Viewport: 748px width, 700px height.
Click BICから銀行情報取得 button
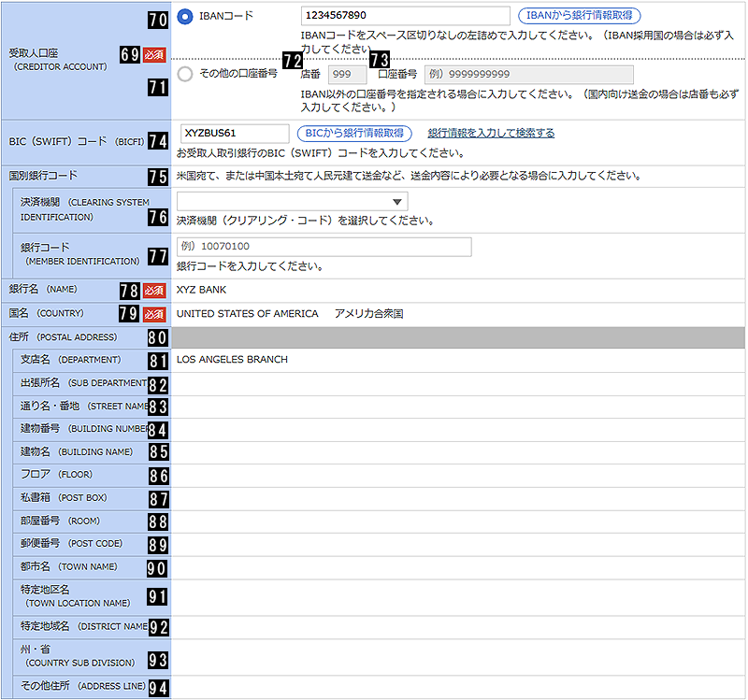pyautogui.click(x=354, y=133)
